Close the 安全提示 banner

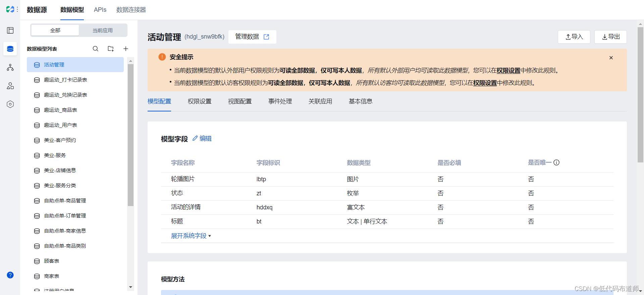[x=611, y=58]
